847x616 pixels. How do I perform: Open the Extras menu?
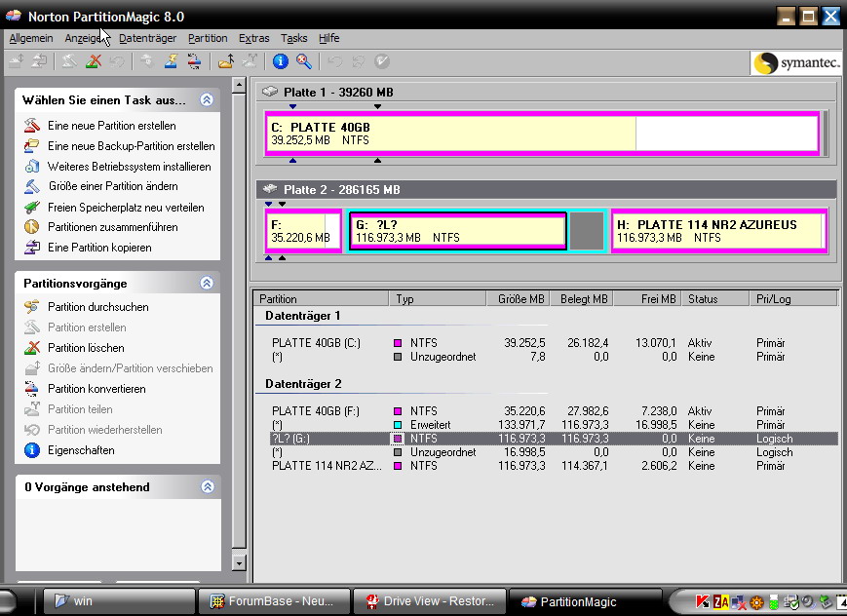[x=253, y=38]
